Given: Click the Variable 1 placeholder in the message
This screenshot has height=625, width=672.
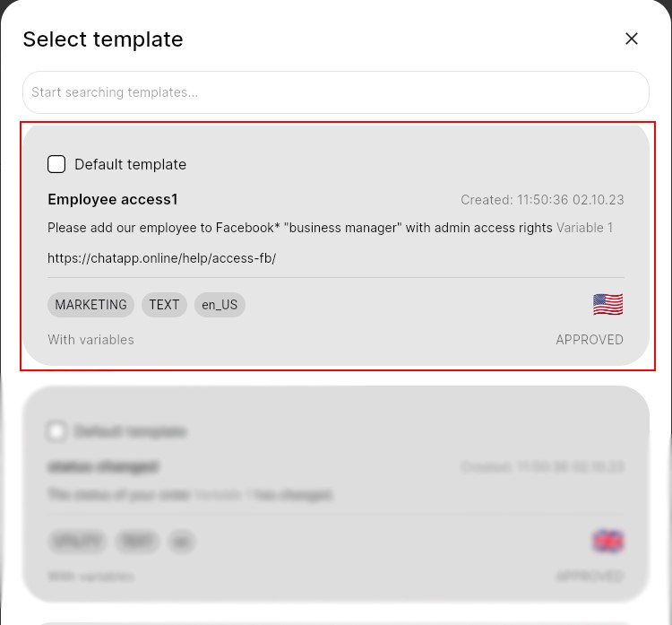Looking at the screenshot, I should pos(584,228).
